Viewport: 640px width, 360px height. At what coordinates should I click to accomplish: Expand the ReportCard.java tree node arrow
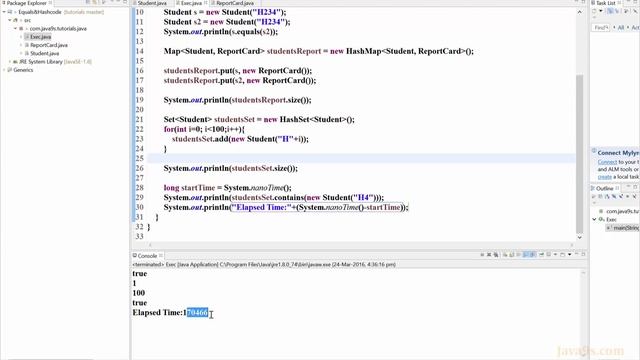click(x=21, y=45)
